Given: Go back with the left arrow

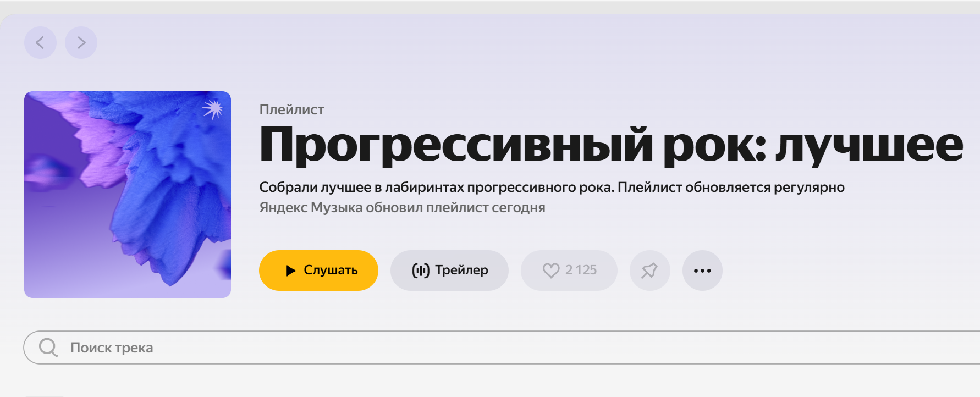Looking at the screenshot, I should point(40,42).
